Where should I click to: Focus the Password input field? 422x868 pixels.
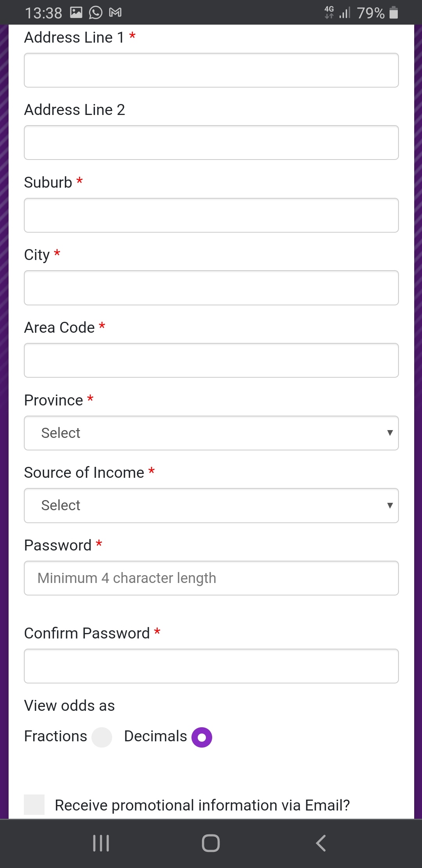pyautogui.click(x=211, y=578)
